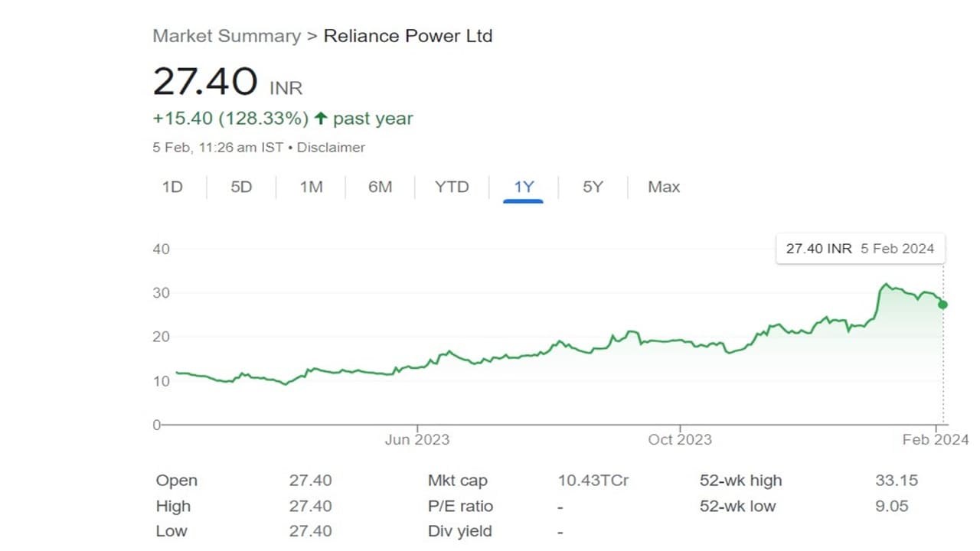Click the green up arrow icon

click(x=321, y=119)
